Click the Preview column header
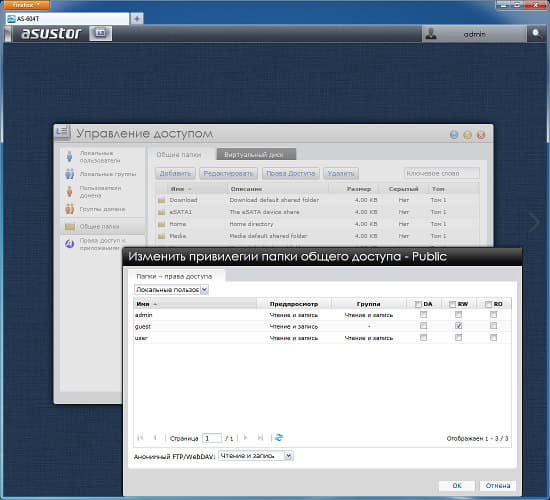This screenshot has height=500, width=550. (x=294, y=304)
